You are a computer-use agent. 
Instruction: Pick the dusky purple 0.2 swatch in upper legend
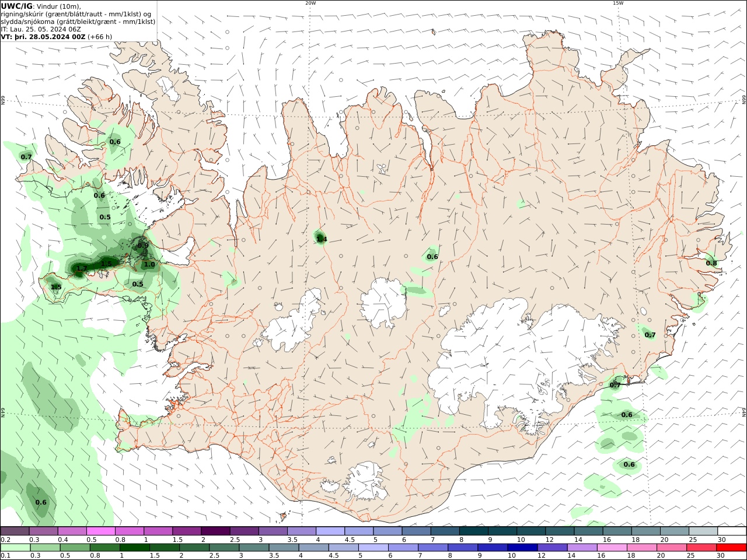(x=15, y=531)
